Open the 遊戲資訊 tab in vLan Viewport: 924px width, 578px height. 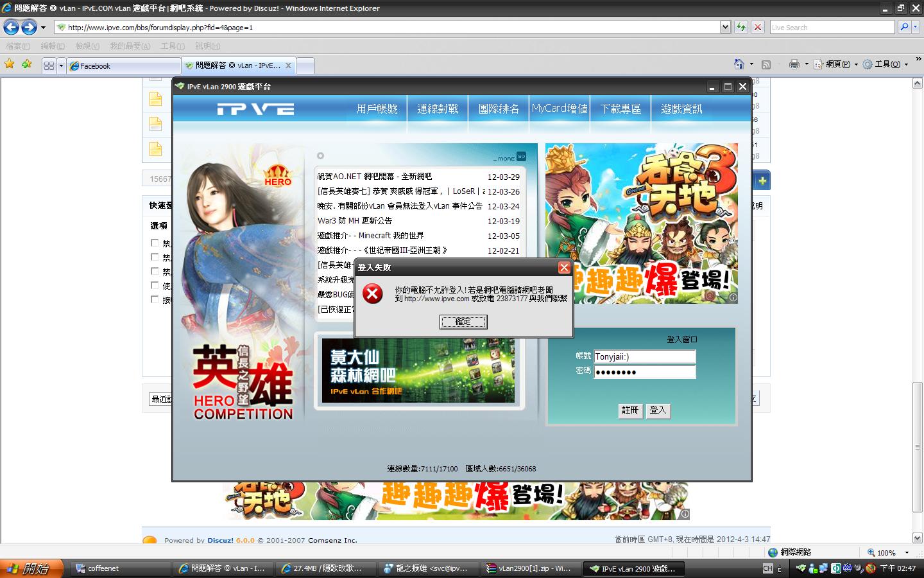[681, 109]
